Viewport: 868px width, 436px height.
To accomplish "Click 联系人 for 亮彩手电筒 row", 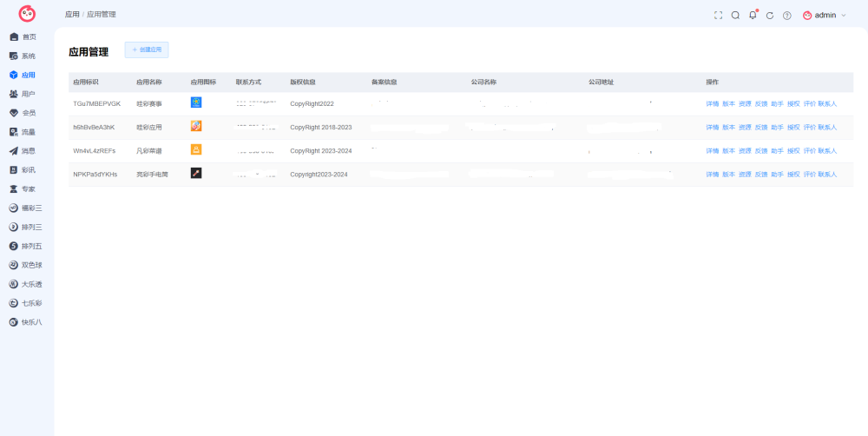I will click(x=827, y=175).
